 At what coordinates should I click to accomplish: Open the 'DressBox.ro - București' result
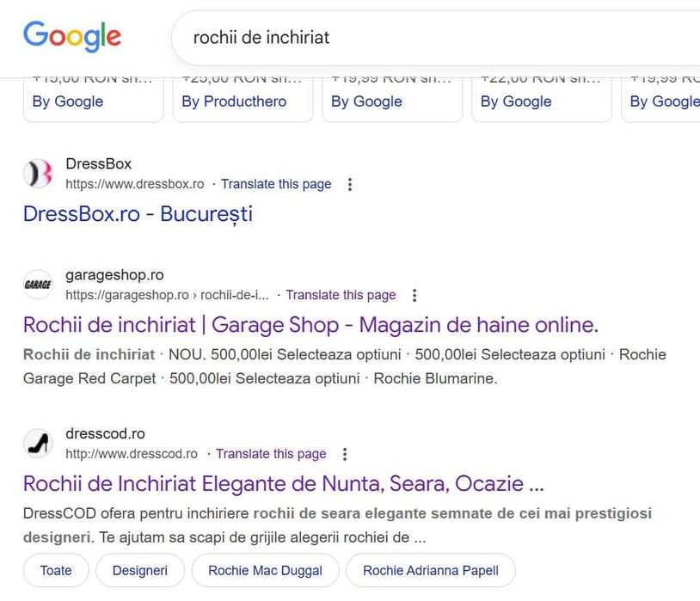pos(138,213)
